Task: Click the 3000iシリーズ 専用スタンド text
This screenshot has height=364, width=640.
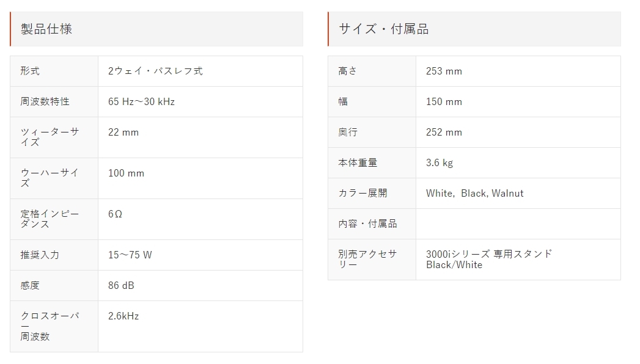Action: pyautogui.click(x=489, y=254)
